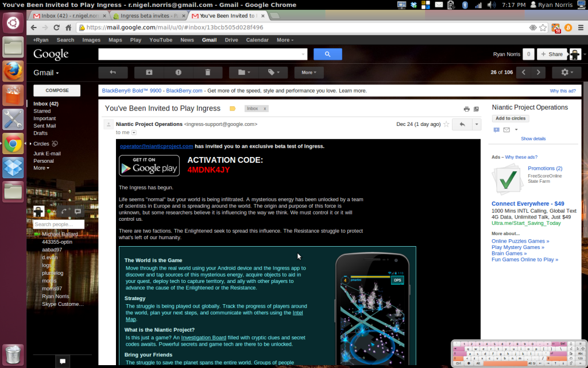Click the Gmail back to inbox arrow
588x368 pixels.
pyautogui.click(x=113, y=72)
